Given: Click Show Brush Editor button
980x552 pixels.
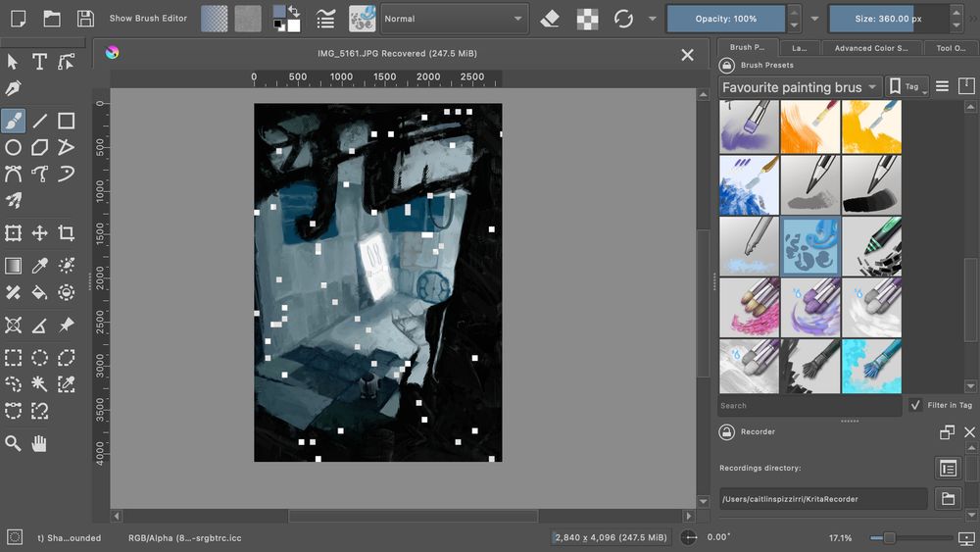Looking at the screenshot, I should pyautogui.click(x=148, y=19).
